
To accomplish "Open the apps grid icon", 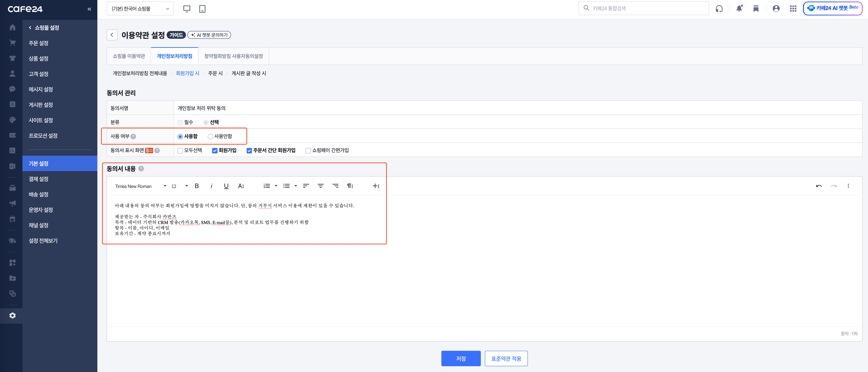I will (793, 9).
